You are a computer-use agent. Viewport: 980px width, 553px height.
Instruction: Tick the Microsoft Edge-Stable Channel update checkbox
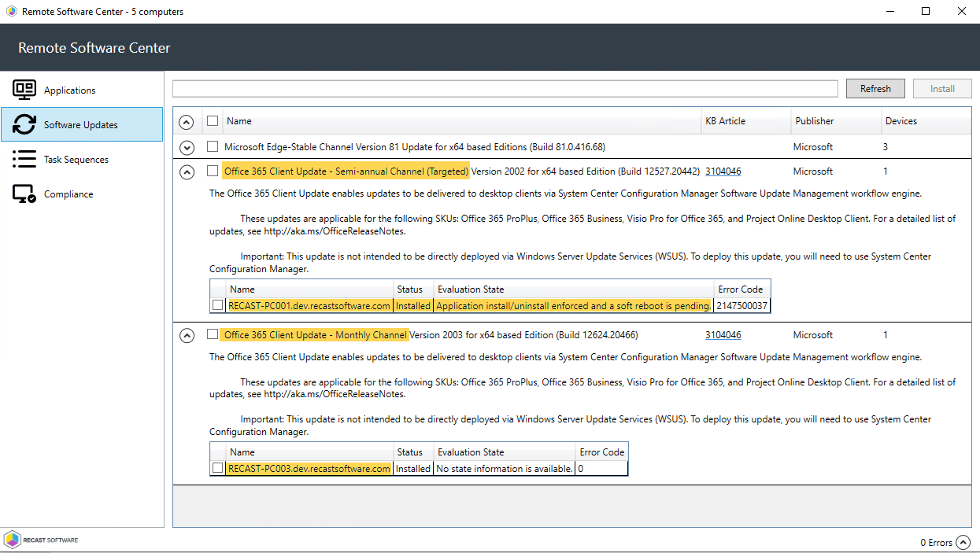[x=213, y=146]
